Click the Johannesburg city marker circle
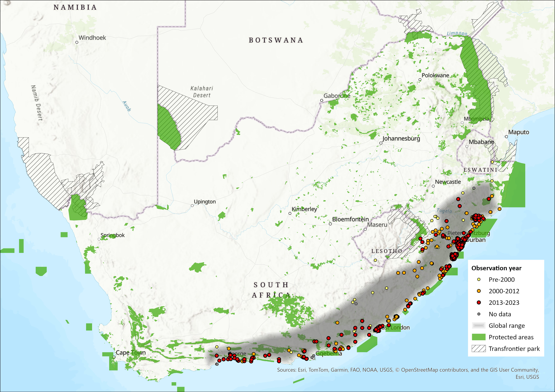The width and height of the screenshot is (555, 392). 381,143
